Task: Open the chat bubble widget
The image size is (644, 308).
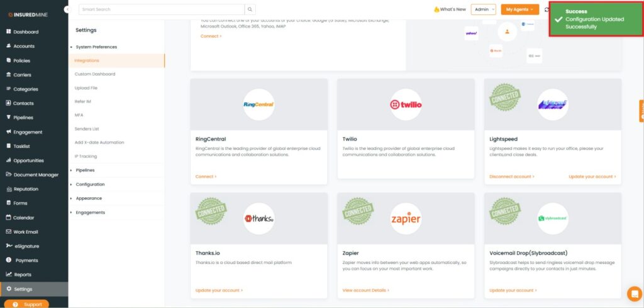Action: click(x=634, y=294)
